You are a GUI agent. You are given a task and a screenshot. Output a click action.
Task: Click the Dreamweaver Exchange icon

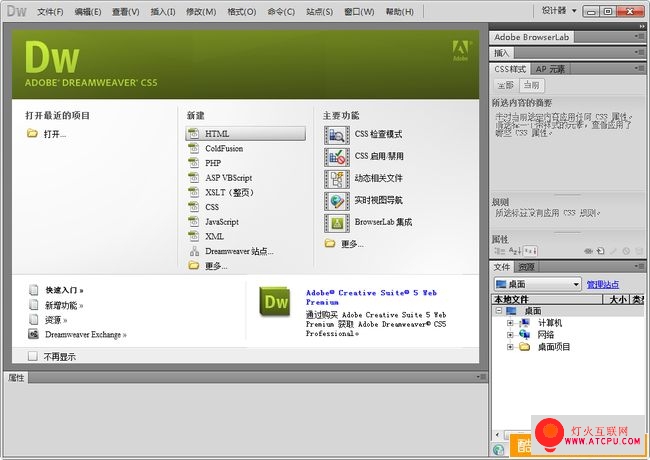coord(33,334)
